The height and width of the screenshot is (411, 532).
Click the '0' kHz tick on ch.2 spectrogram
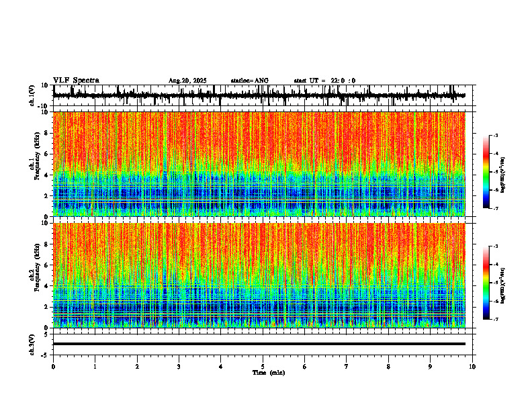coord(46,328)
